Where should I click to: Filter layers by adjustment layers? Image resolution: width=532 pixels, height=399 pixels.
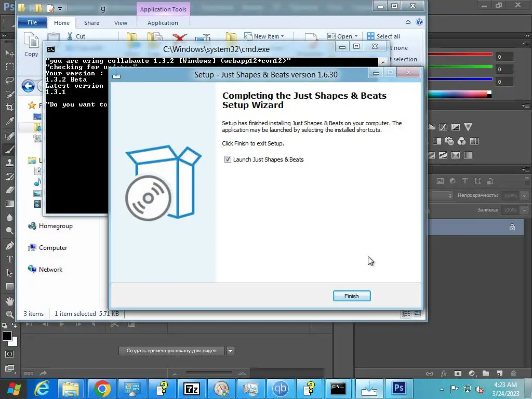(x=453, y=181)
